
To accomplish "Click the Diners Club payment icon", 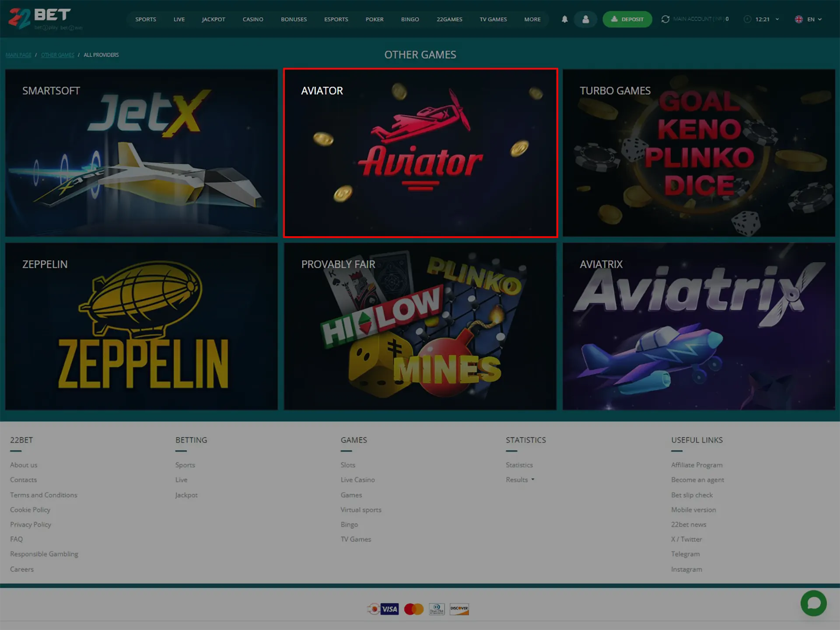I will coord(437,609).
